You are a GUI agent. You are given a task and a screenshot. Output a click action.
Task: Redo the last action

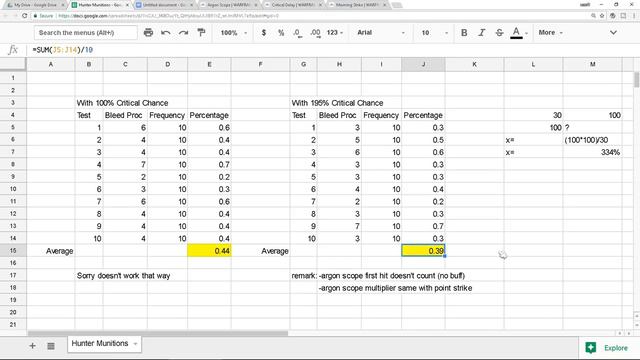(x=183, y=33)
